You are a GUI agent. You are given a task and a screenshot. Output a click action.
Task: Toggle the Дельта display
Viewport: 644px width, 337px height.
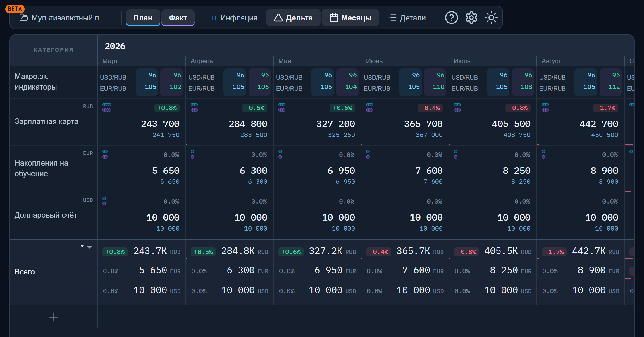click(x=293, y=18)
